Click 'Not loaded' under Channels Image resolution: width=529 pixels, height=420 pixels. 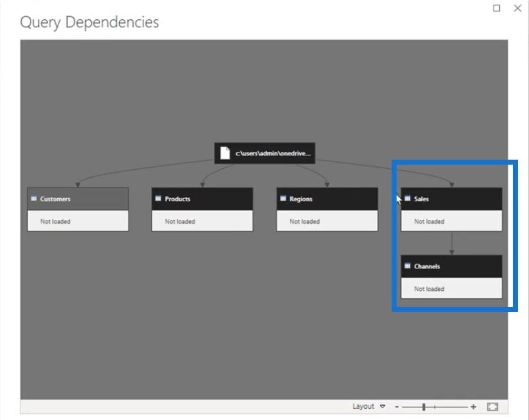[429, 289]
